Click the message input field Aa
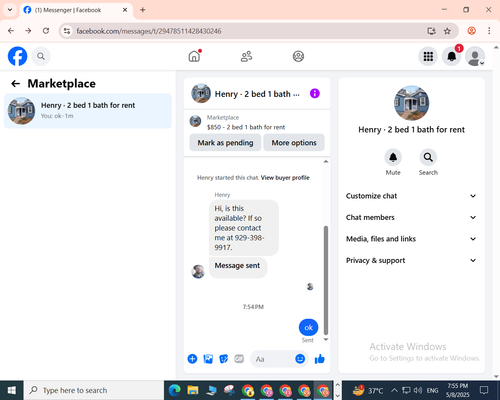 272,359
